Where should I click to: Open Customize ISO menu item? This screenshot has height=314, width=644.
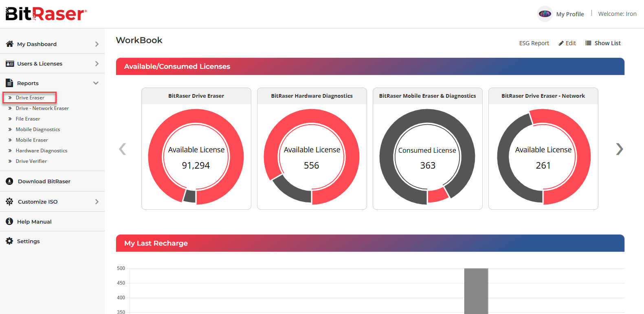point(37,202)
